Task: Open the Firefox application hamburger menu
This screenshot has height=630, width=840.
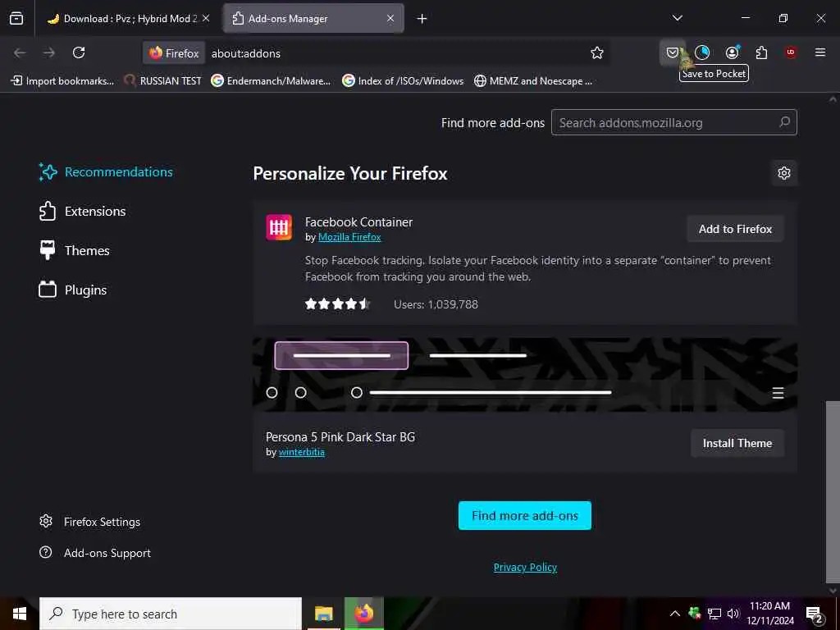Action: 820,52
